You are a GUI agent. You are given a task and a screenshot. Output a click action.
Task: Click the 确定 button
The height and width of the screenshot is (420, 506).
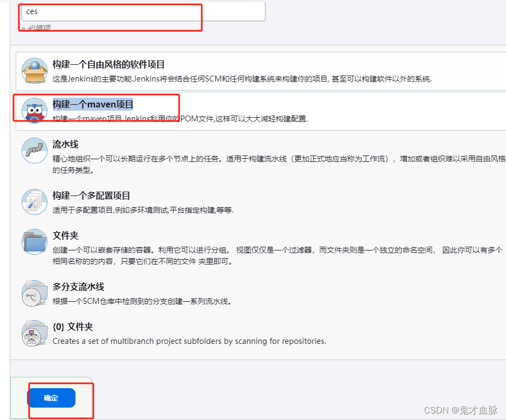(x=51, y=398)
